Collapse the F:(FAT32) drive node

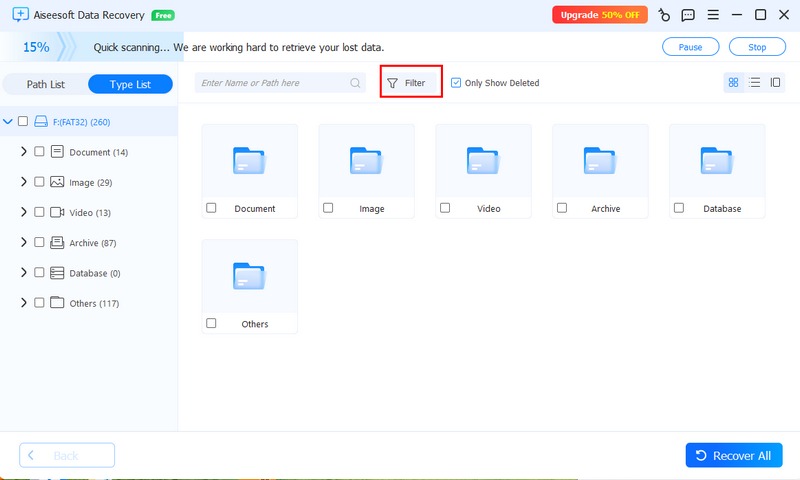click(8, 121)
